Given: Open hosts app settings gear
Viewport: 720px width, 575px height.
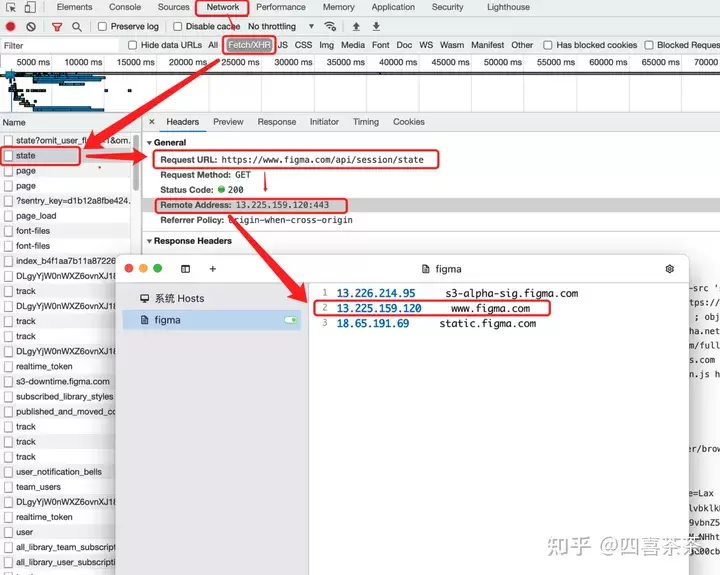Looking at the screenshot, I should click(x=669, y=269).
